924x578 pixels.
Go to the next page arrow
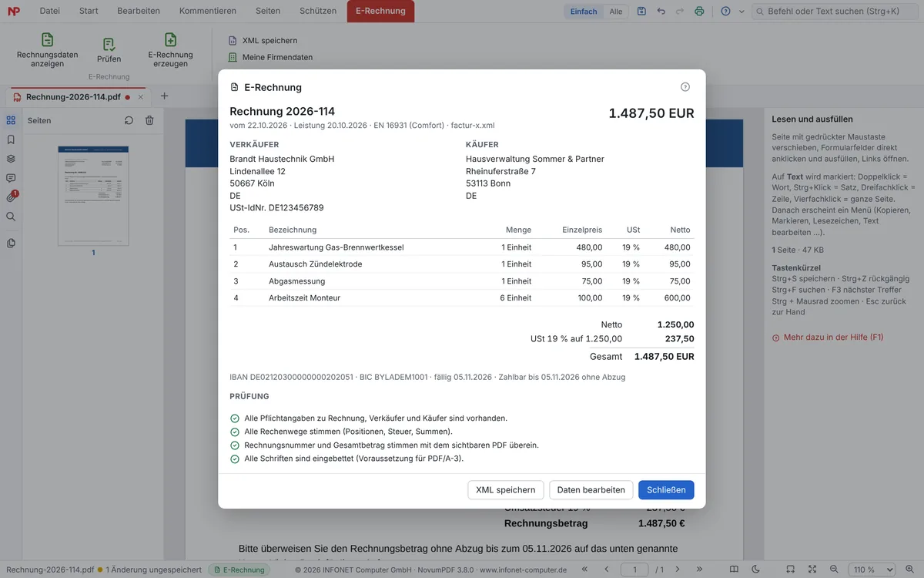678,570
